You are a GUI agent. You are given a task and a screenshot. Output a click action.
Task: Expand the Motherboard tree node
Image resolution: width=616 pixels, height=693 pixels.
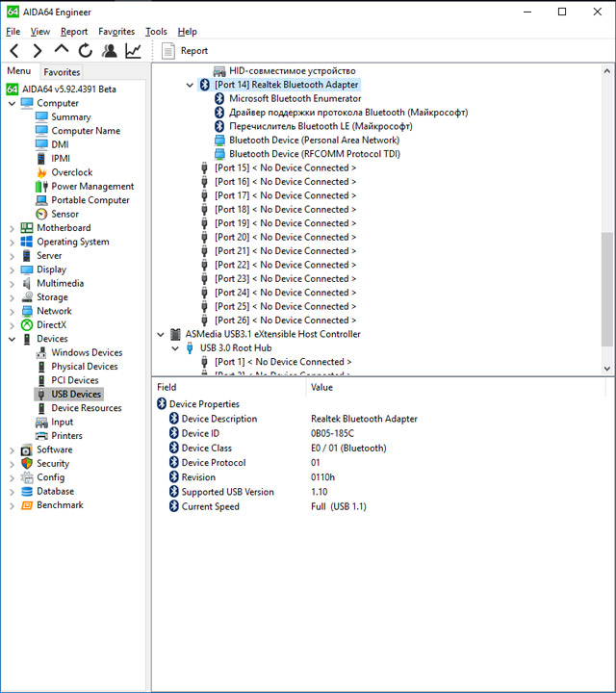point(12,228)
